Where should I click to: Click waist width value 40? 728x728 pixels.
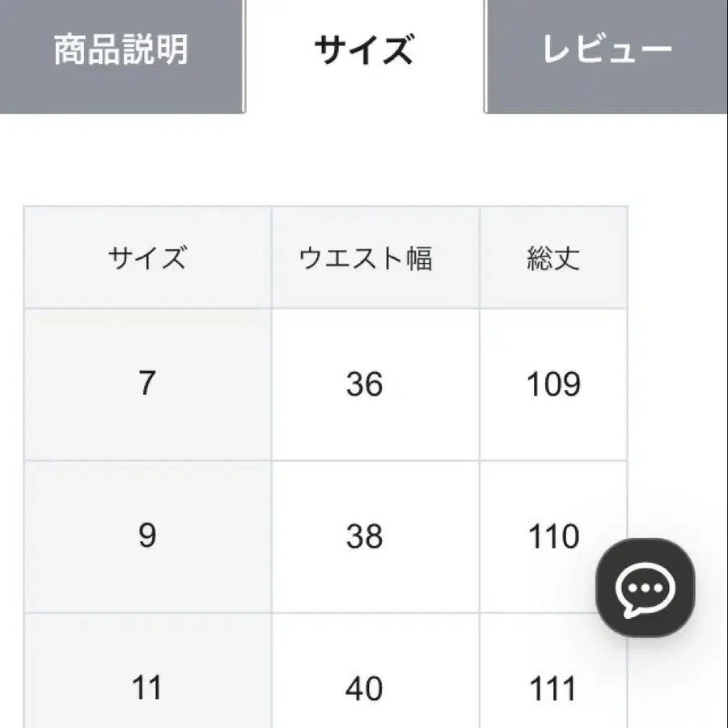point(364,689)
